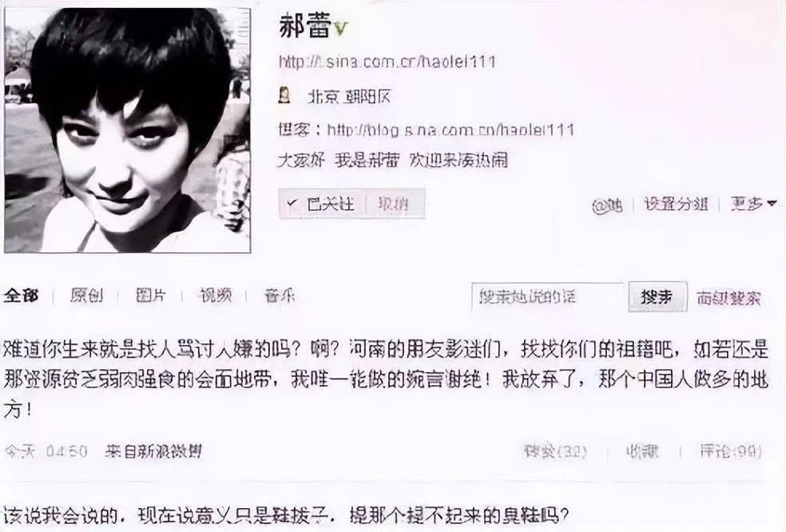Click the checkmark on 已关注 button
786x532 pixels.
tap(292, 204)
